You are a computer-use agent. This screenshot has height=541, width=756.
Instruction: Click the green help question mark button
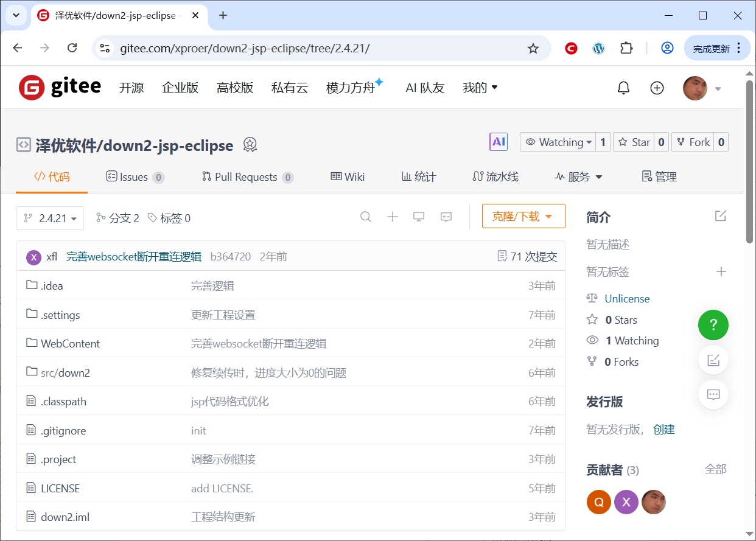point(713,325)
